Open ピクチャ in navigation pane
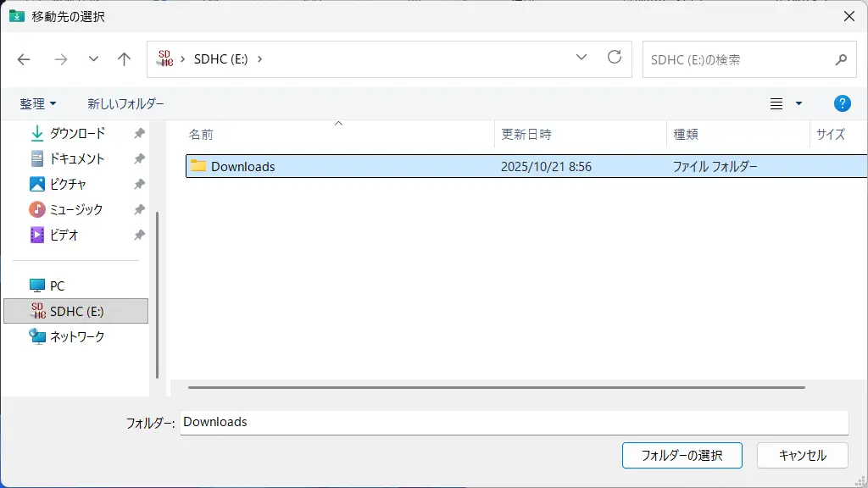 [68, 184]
